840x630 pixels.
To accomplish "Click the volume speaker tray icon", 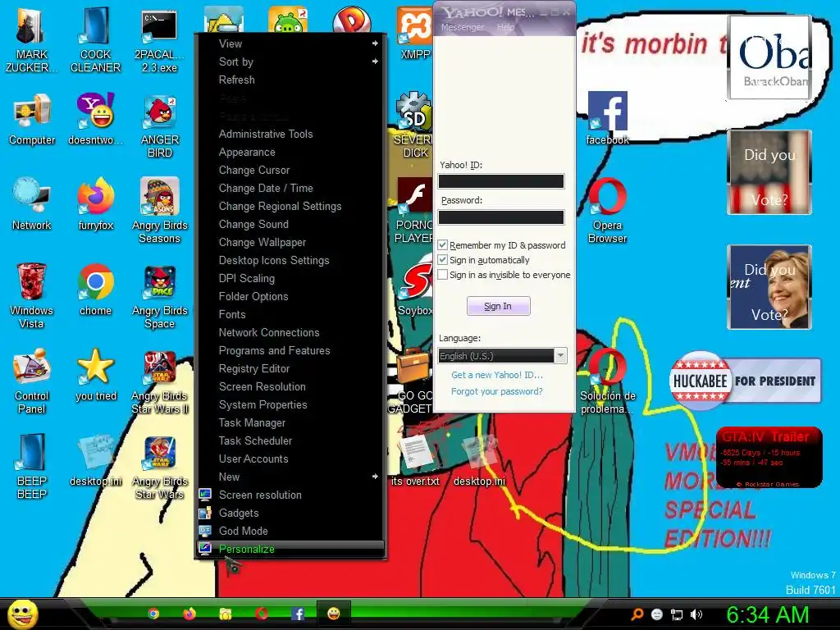I will (x=696, y=614).
